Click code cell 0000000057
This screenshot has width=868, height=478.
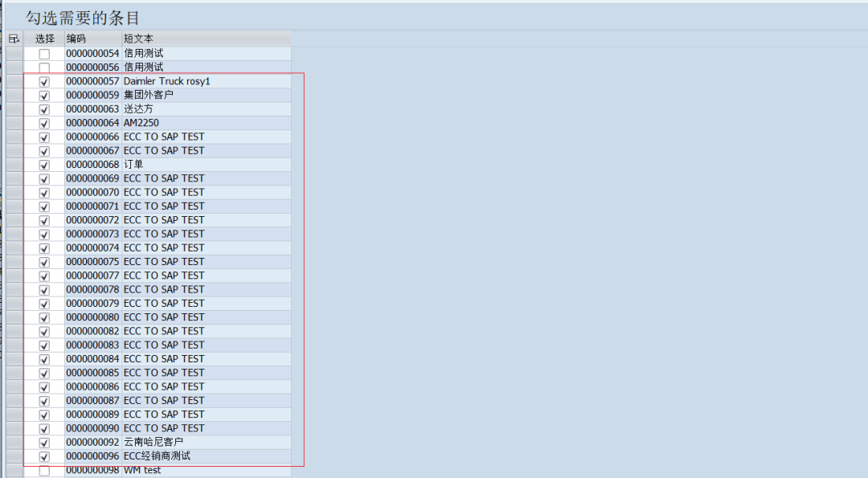92,81
